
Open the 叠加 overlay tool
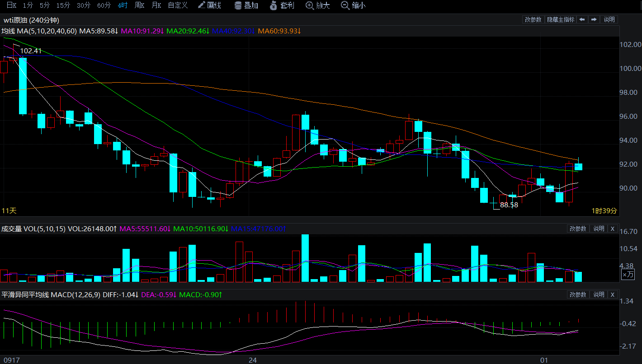pos(246,5)
